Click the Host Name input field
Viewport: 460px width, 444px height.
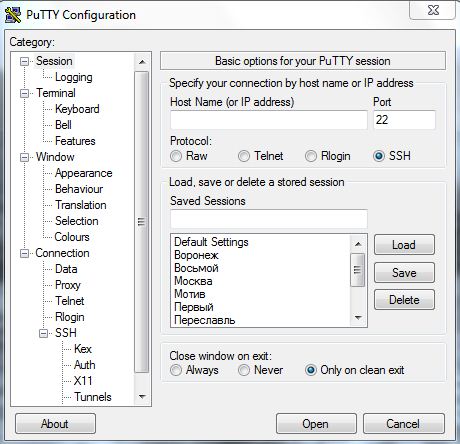pyautogui.click(x=269, y=120)
